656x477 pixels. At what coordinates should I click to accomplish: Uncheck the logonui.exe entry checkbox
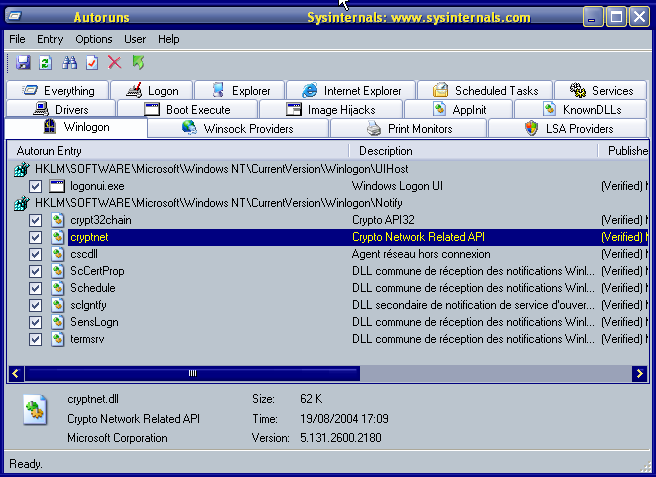[x=36, y=186]
